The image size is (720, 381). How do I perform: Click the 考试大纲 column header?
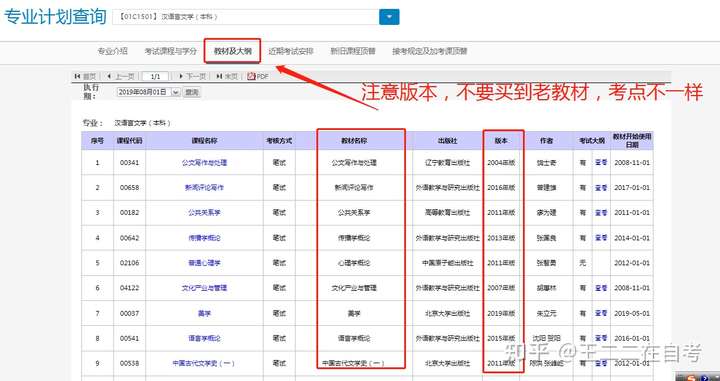pos(591,141)
